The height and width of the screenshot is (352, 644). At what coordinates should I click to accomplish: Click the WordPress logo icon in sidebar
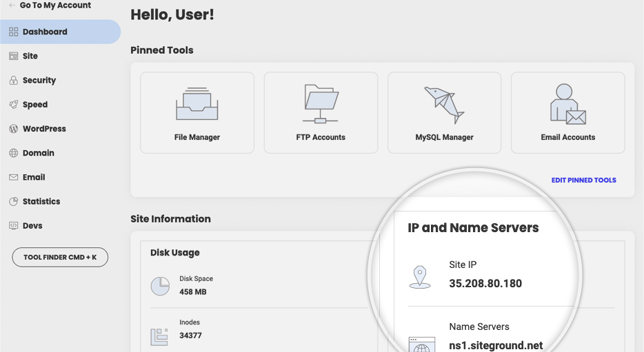[14, 128]
